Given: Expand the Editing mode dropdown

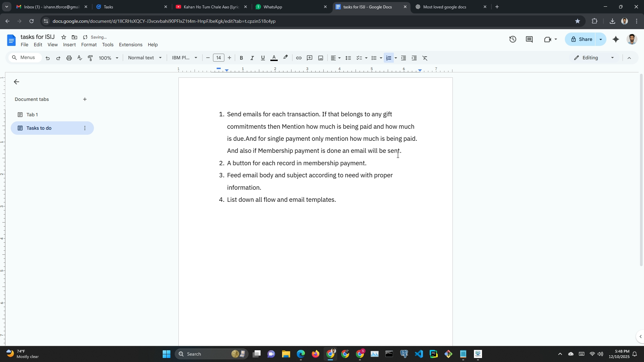Looking at the screenshot, I should [594, 58].
